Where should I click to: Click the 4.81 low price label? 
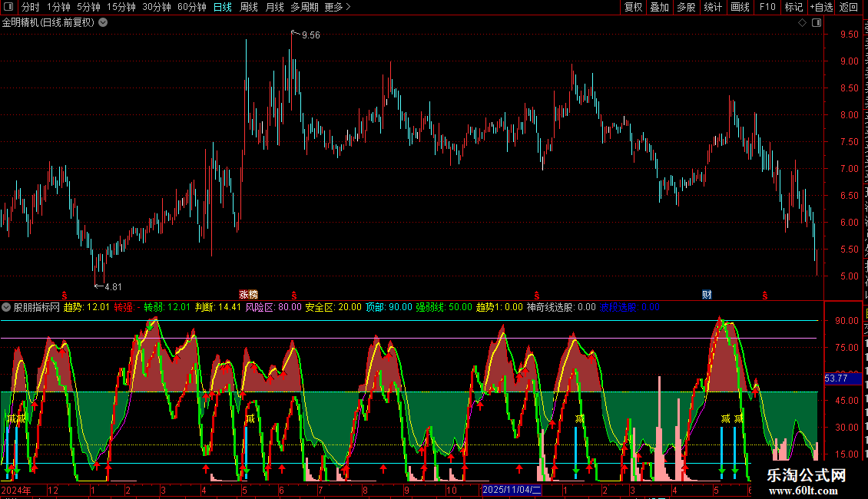pyautogui.click(x=113, y=286)
